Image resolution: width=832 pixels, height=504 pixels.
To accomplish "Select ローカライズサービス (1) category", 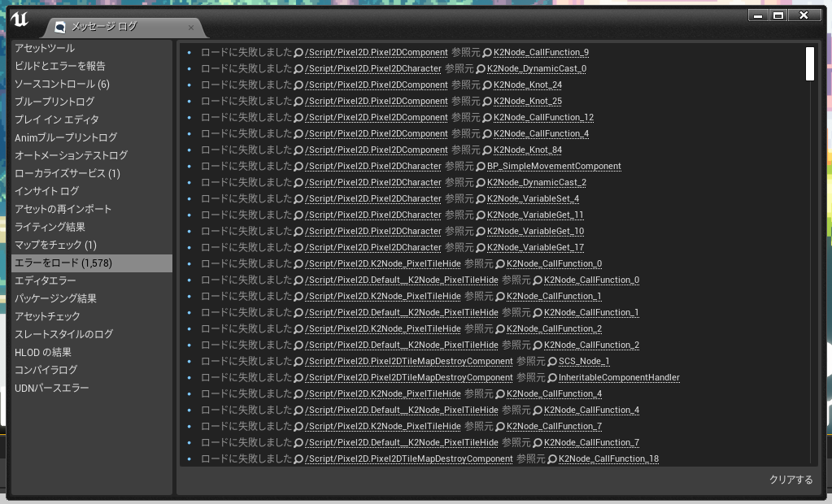I will click(x=92, y=173).
